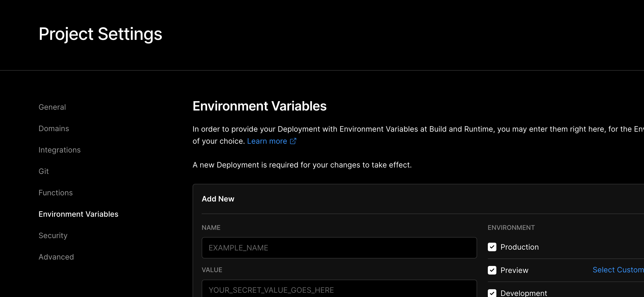
Task: Click the external link icon beside Learn more
Action: tap(293, 141)
